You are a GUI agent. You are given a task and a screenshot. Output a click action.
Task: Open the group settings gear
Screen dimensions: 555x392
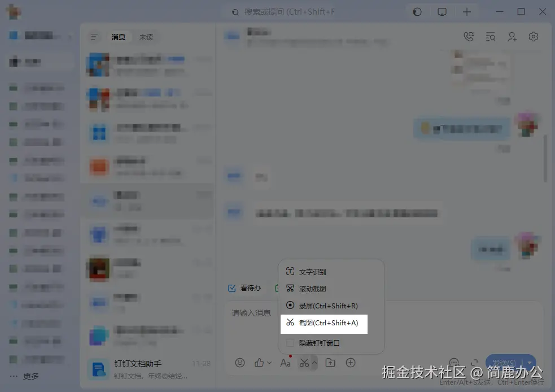tap(533, 36)
